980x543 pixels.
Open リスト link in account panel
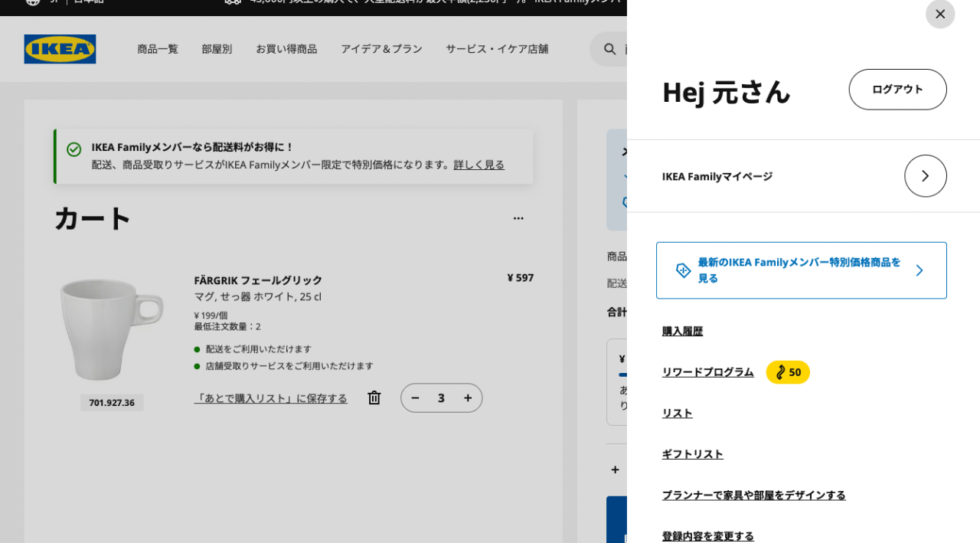pyautogui.click(x=677, y=413)
